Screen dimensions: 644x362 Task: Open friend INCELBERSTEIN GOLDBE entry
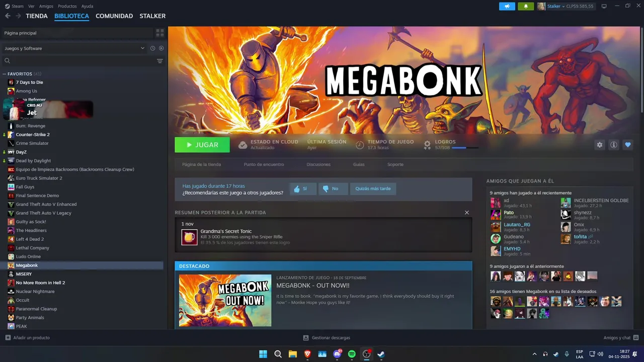(x=595, y=203)
